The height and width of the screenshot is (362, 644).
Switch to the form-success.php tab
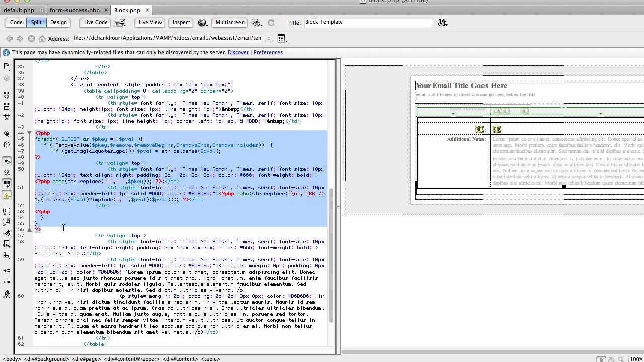click(74, 10)
